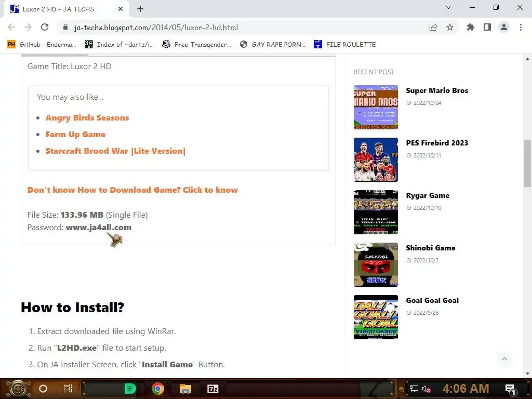Click the network icon in system tray
The image size is (532, 399).
(x=414, y=389)
